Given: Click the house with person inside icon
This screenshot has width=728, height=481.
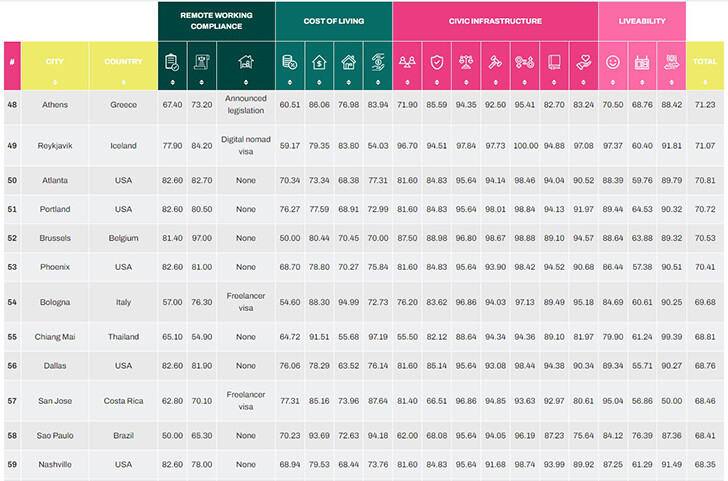Looking at the screenshot, I should pos(245,62).
